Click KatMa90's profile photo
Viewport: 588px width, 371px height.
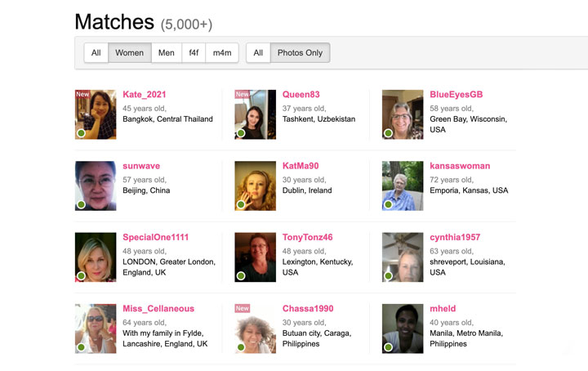[x=256, y=185]
